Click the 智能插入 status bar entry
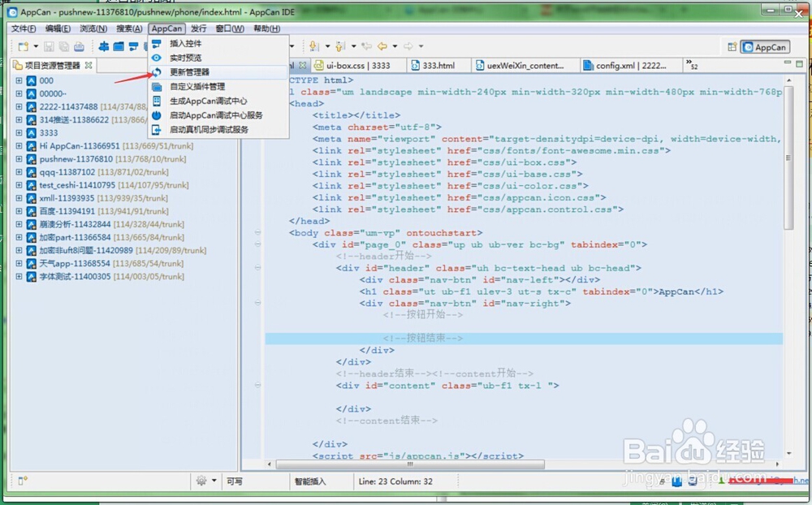The height and width of the screenshot is (505, 812). click(x=310, y=481)
